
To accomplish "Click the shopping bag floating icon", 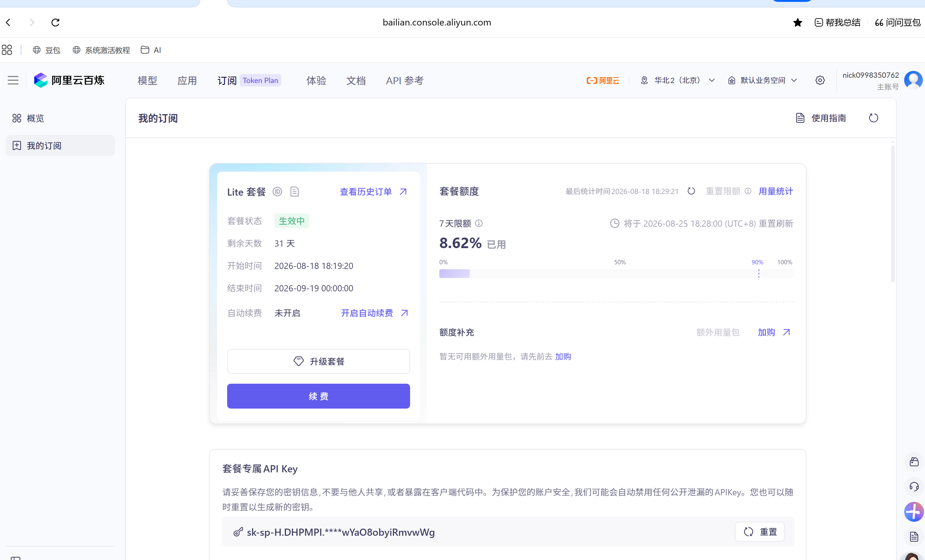I will tap(914, 462).
